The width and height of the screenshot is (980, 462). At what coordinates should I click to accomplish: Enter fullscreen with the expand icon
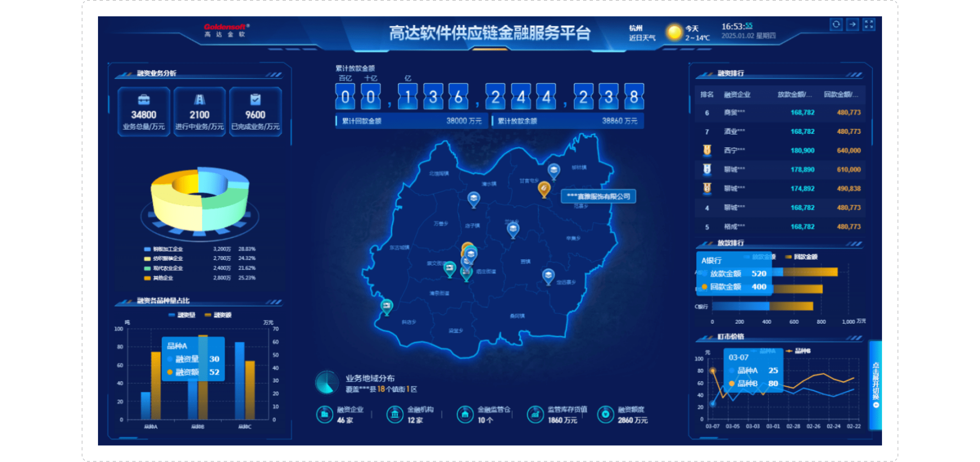[x=869, y=24]
